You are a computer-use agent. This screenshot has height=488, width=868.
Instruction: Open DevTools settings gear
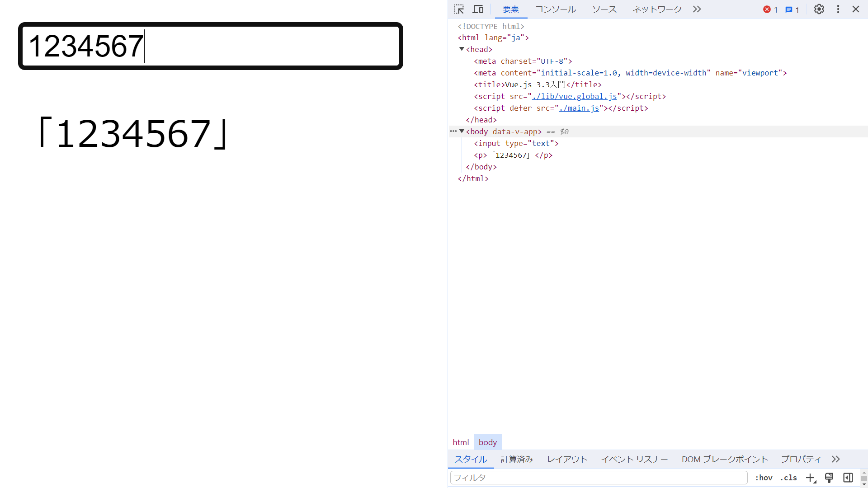point(819,9)
